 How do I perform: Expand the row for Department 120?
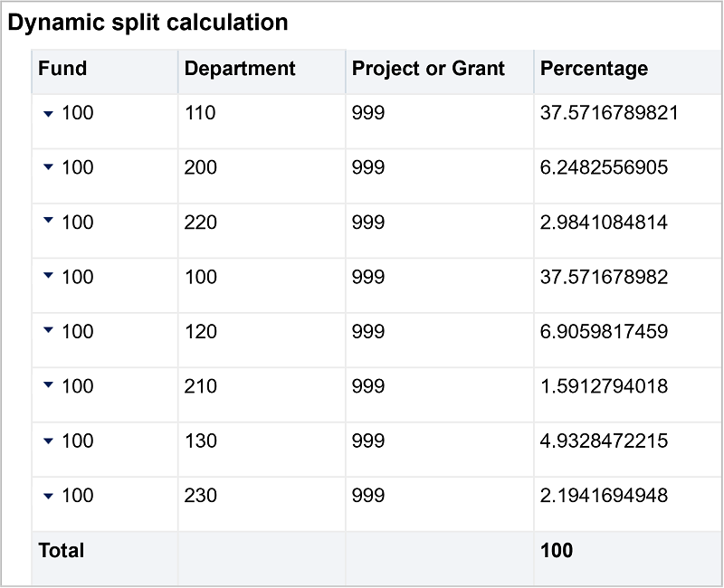pos(47,332)
